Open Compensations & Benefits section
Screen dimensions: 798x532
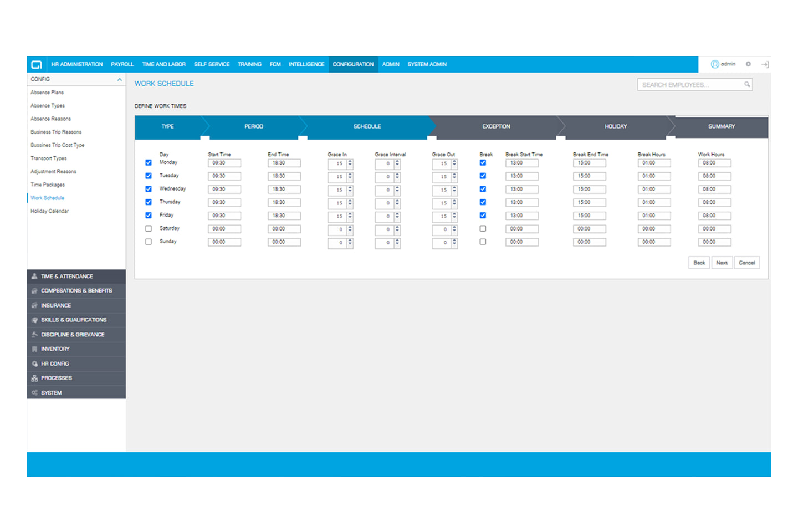[76, 291]
